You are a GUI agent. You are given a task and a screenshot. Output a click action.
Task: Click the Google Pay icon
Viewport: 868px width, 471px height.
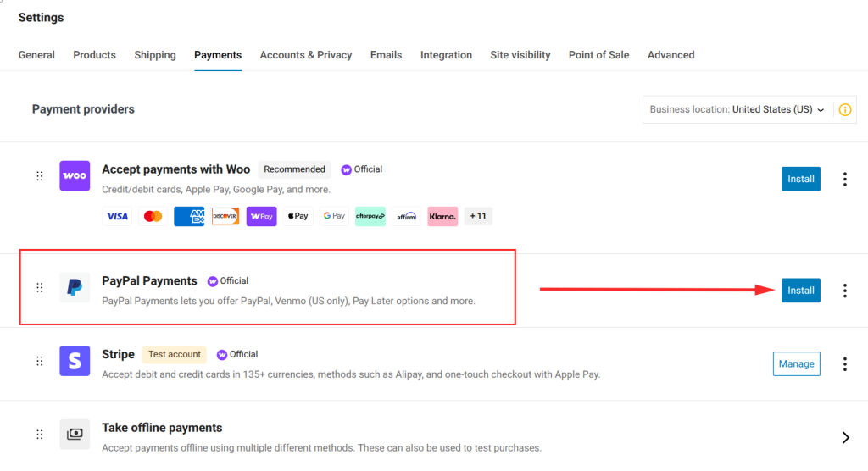pyautogui.click(x=334, y=216)
